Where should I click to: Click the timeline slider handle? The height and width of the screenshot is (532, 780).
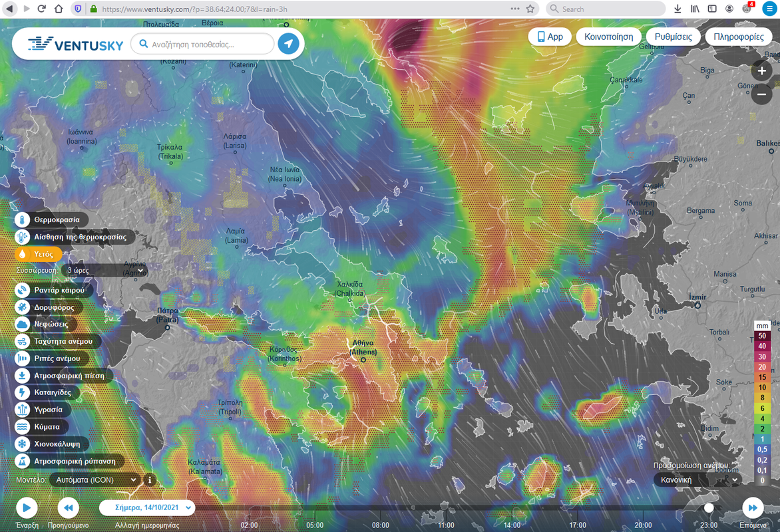[x=709, y=507]
